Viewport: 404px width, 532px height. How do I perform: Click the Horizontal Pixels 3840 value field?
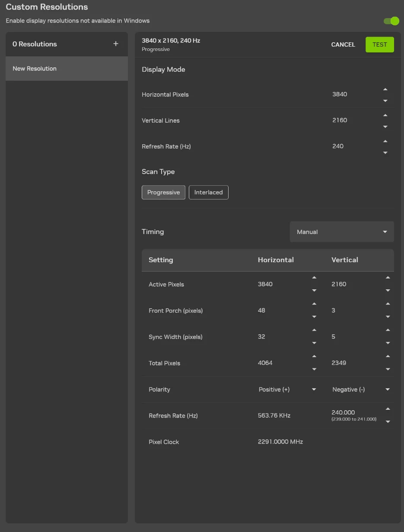click(340, 95)
